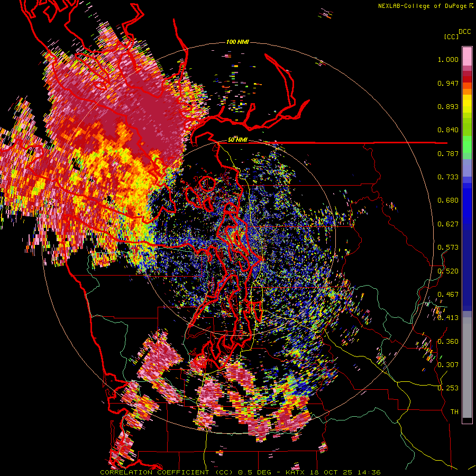Click the 50 NMI range ring label

pyautogui.click(x=237, y=140)
